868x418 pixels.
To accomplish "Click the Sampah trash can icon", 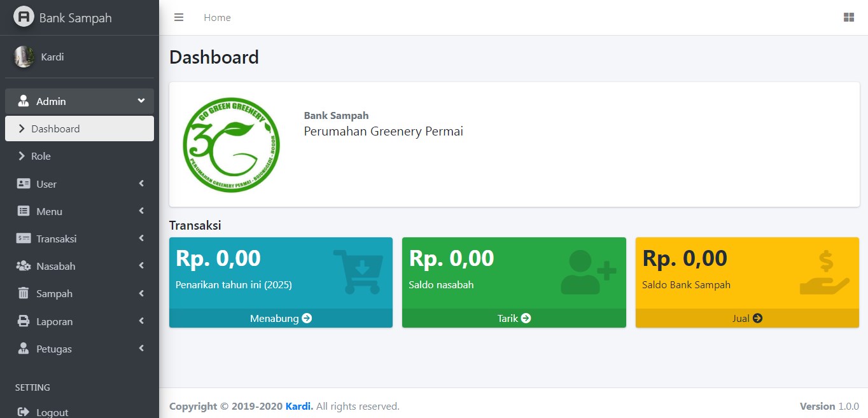I will (x=24, y=293).
